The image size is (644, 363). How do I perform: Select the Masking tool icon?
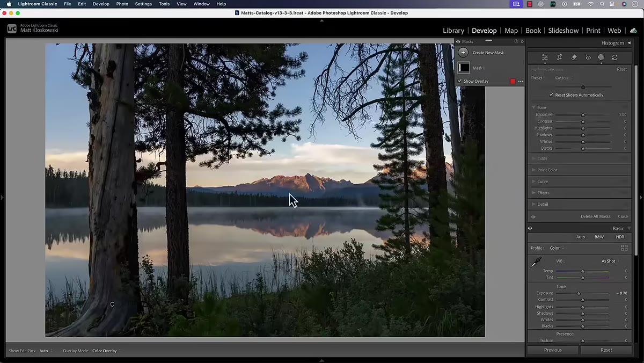[601, 57]
